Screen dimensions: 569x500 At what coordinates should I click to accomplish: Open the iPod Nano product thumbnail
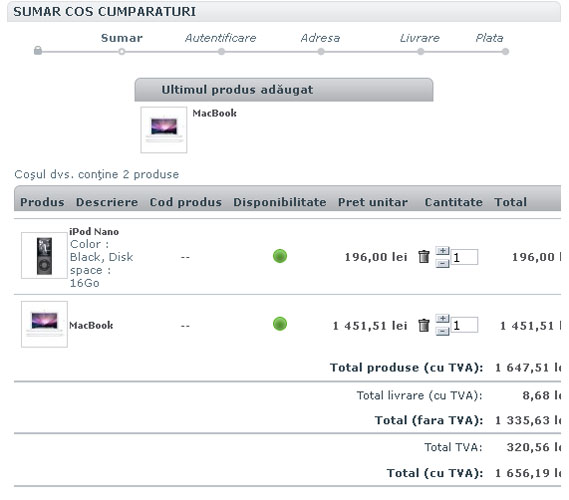(44, 255)
